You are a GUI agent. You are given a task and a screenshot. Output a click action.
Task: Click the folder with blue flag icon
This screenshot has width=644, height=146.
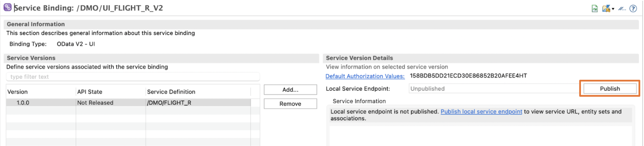click(x=606, y=9)
